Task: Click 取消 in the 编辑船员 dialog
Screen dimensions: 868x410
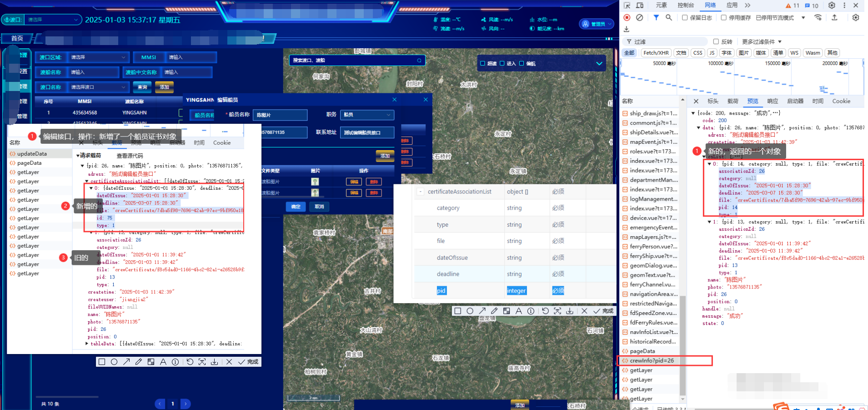Action: pyautogui.click(x=319, y=207)
